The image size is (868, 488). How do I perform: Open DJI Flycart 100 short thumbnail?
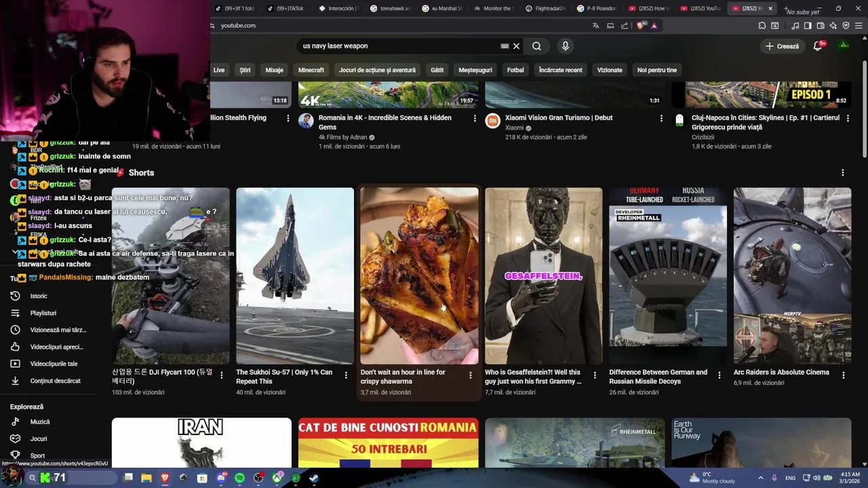click(170, 276)
